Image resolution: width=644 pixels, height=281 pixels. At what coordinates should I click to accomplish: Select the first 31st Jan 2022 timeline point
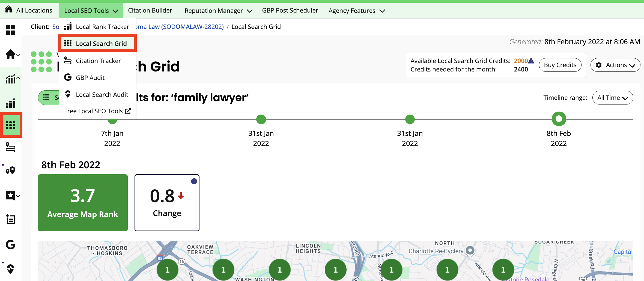[261, 119]
